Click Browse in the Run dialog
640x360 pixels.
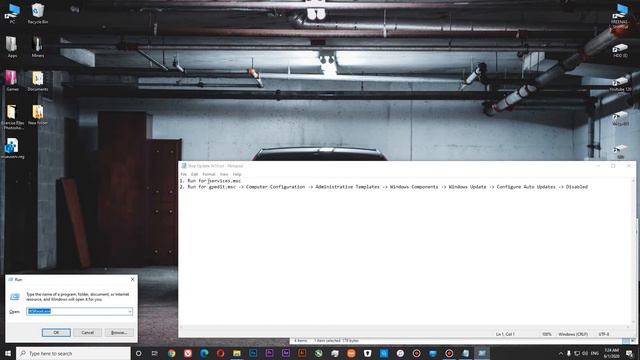click(119, 332)
